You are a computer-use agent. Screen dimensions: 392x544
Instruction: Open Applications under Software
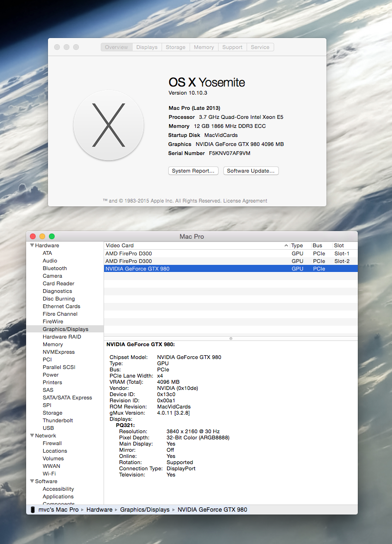click(58, 497)
